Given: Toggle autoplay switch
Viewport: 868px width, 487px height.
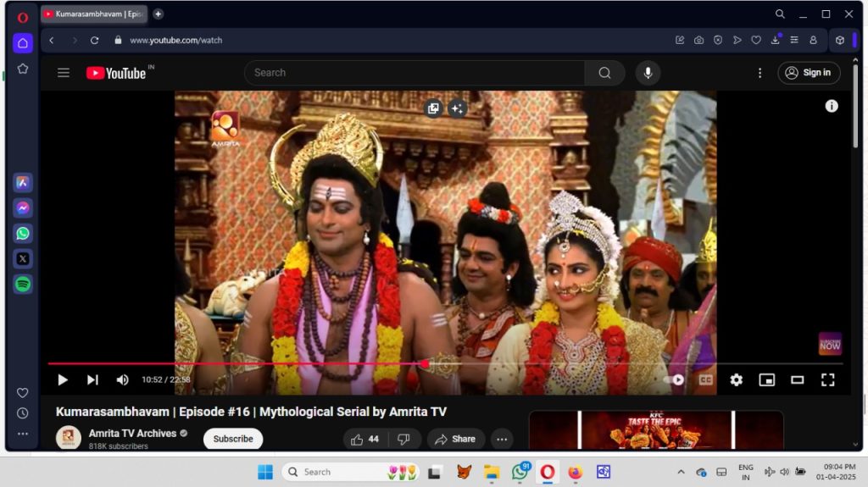Looking at the screenshot, I should tap(674, 380).
